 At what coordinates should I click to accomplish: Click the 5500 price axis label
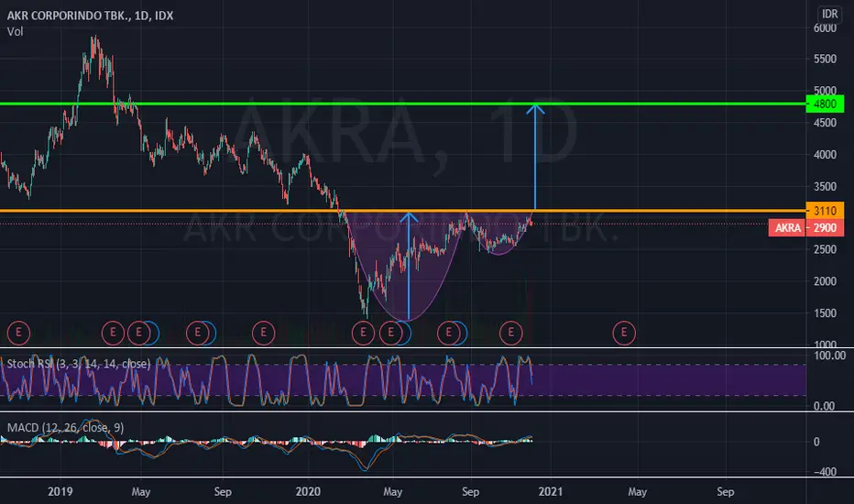825,59
